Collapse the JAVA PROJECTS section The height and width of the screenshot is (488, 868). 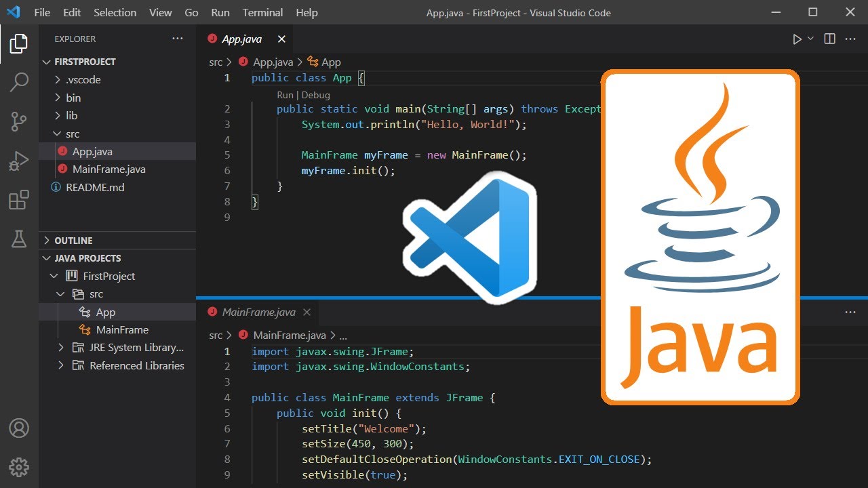pyautogui.click(x=117, y=258)
